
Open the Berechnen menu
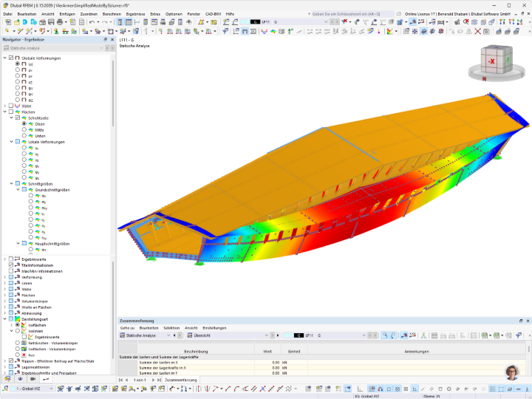pyautogui.click(x=112, y=14)
